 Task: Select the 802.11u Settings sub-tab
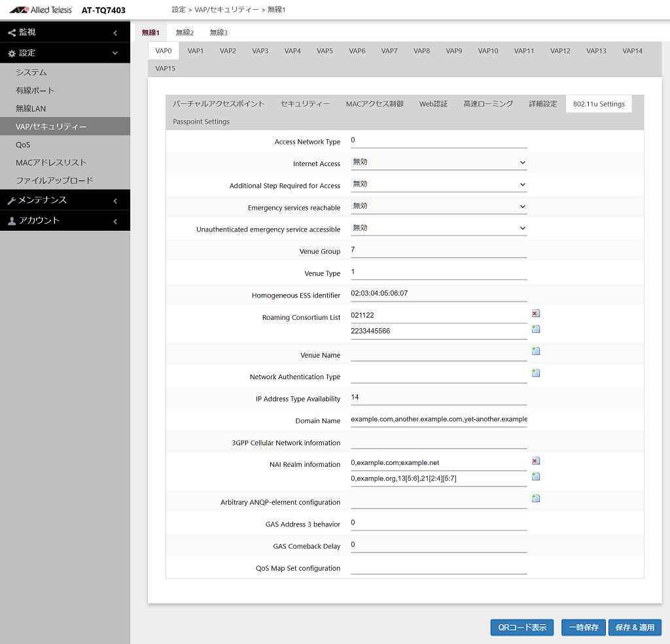599,104
